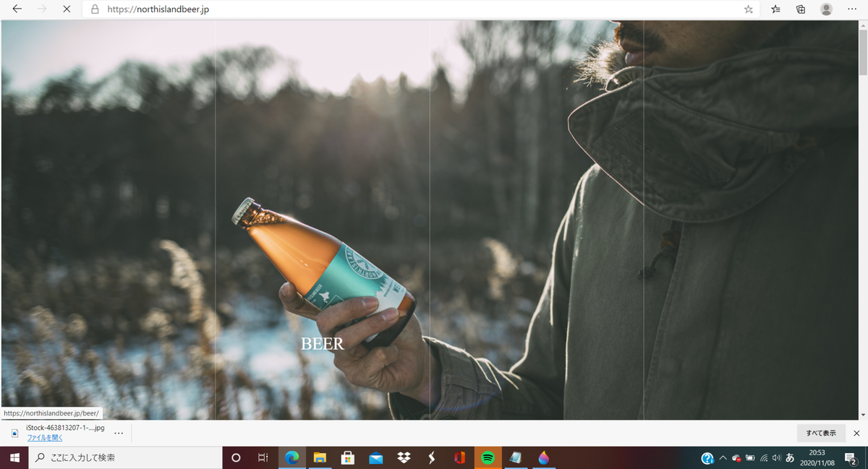Screen dimensions: 868x469
Task: Open Wi-Fi network settings in the tray
Action: tap(764, 458)
